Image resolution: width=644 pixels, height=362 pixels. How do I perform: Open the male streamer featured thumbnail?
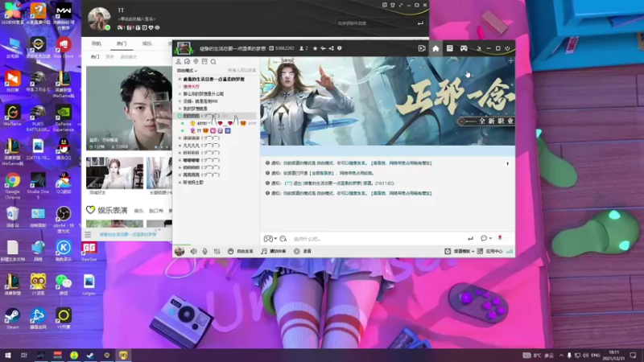coord(130,109)
